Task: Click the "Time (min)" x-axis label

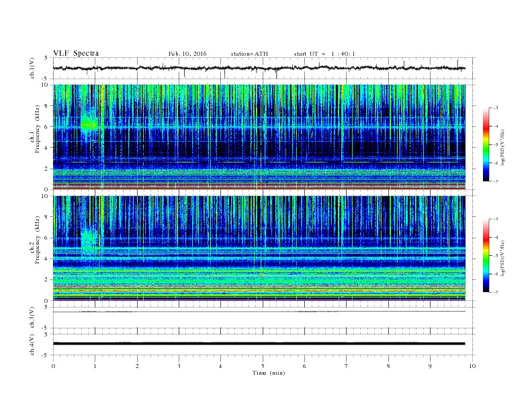Action: tap(269, 373)
